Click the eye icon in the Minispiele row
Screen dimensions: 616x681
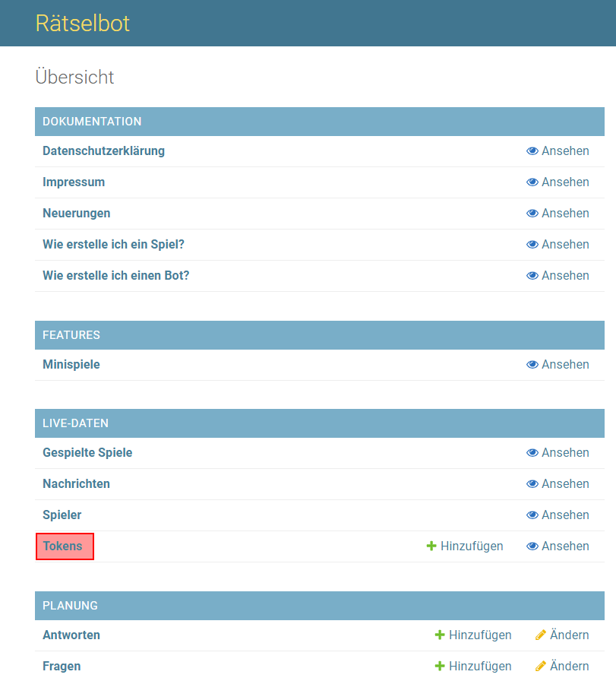[x=532, y=365]
